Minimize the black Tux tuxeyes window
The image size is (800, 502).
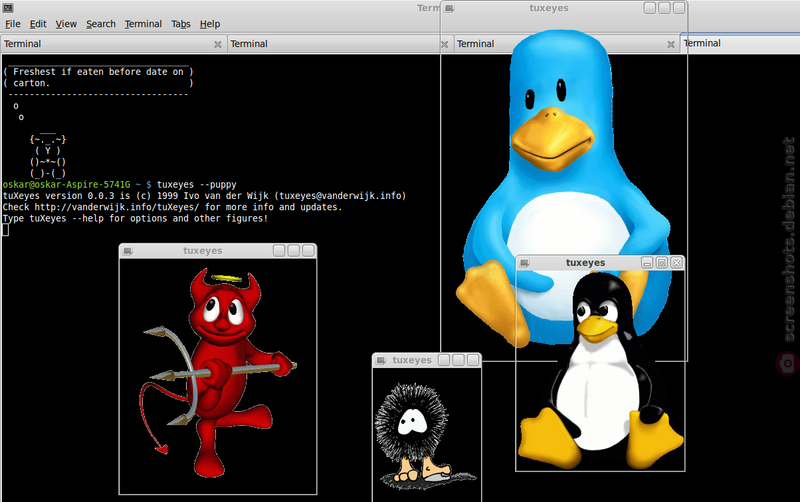pos(647,262)
